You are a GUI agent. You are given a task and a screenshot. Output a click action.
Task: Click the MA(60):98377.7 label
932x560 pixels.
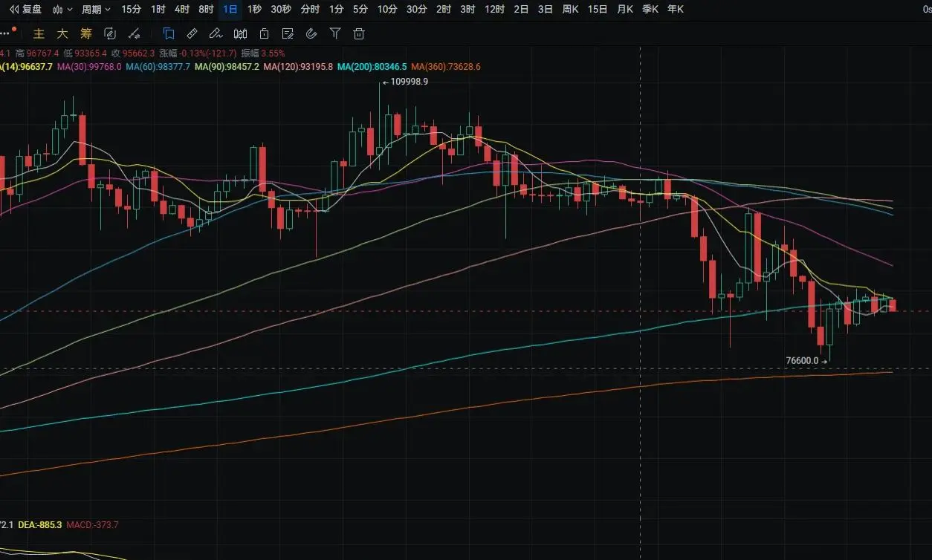(158, 67)
